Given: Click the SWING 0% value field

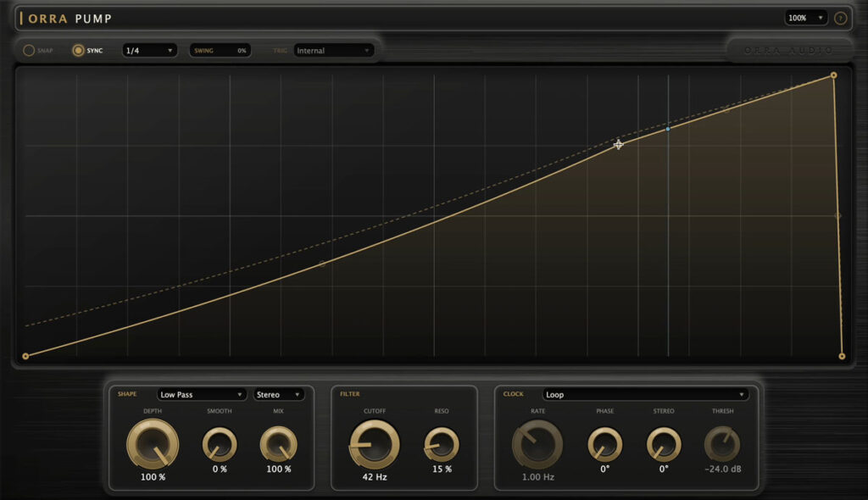Looking at the screenshot, I should (x=220, y=50).
